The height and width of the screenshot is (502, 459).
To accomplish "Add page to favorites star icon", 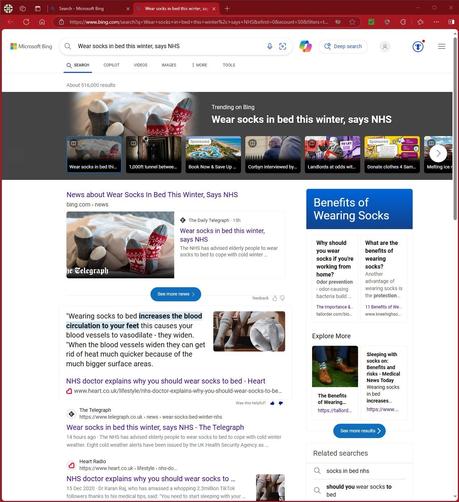I will point(352,22).
